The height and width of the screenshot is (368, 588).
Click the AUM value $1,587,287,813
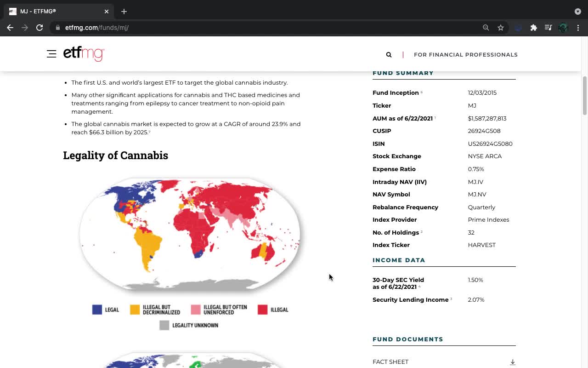coord(487,119)
